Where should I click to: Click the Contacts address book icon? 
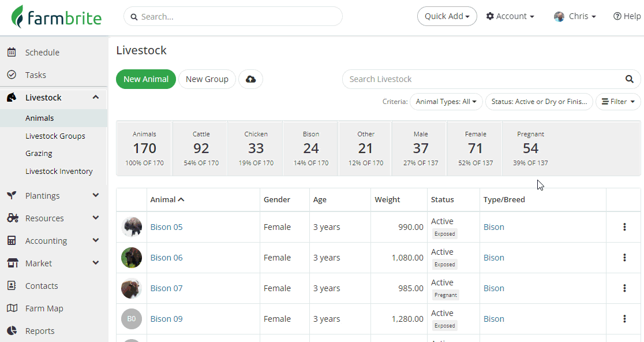[x=12, y=285]
